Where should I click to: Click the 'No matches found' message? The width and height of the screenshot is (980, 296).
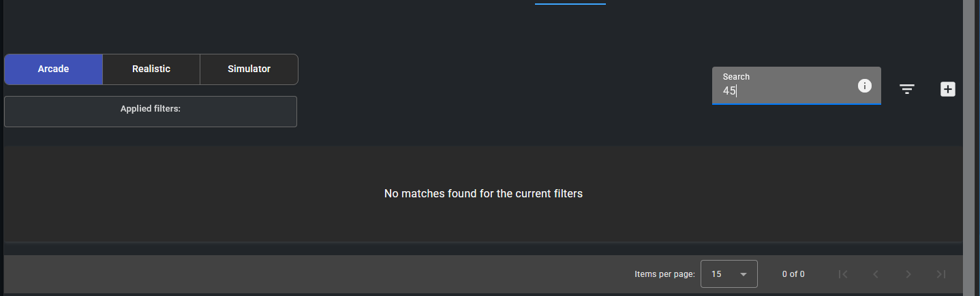coord(483,194)
